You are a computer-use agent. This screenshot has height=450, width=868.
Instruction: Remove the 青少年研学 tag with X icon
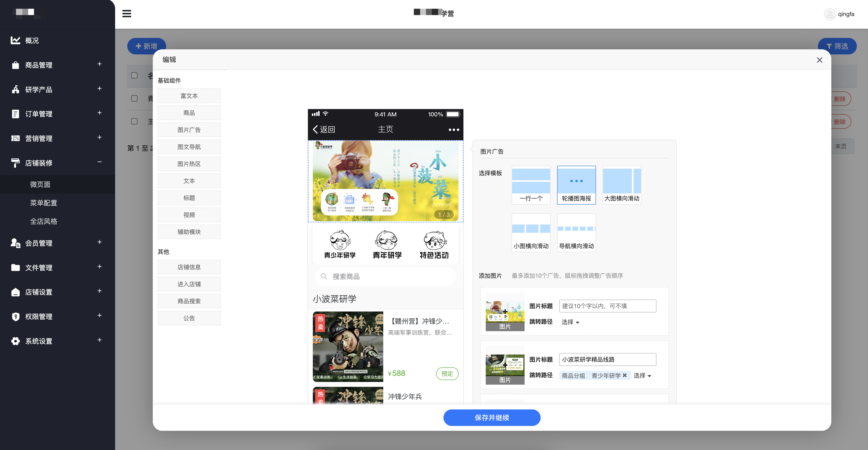624,375
